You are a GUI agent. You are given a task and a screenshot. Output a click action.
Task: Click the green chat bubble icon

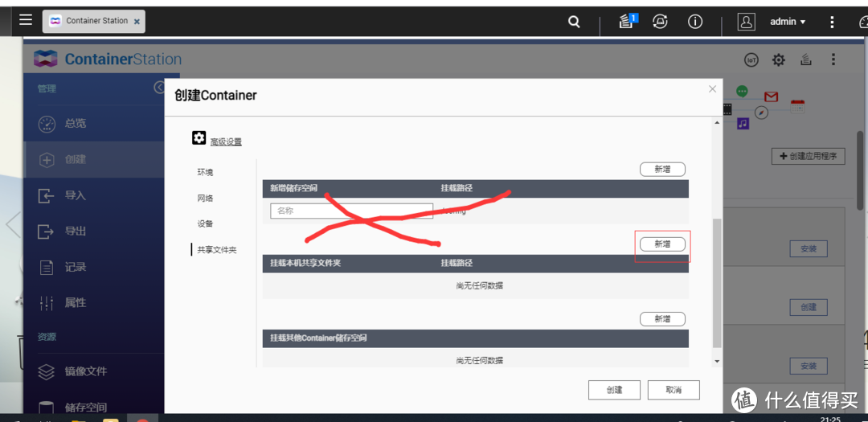(x=742, y=92)
